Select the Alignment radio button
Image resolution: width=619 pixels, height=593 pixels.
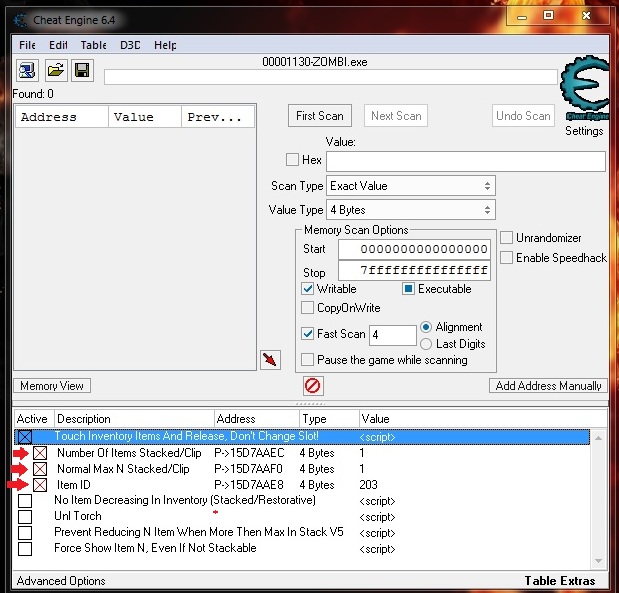pyautogui.click(x=426, y=327)
